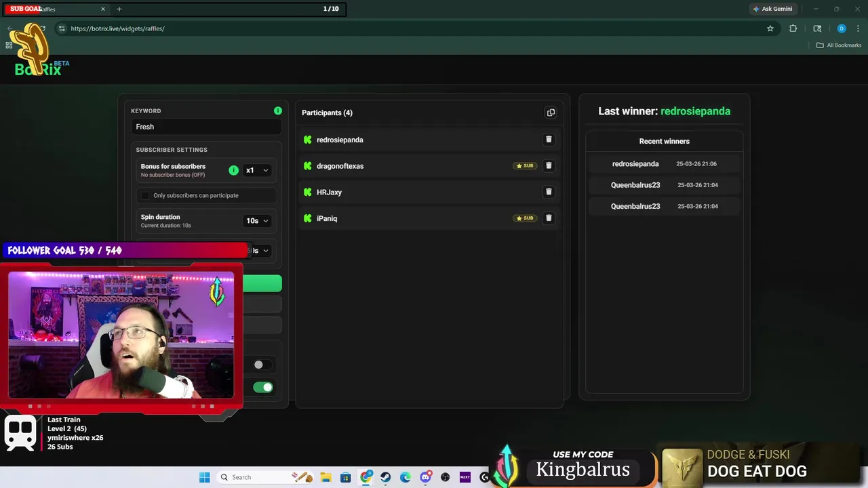Open the Windows Start menu
This screenshot has width=868, height=488.
pos(204,477)
